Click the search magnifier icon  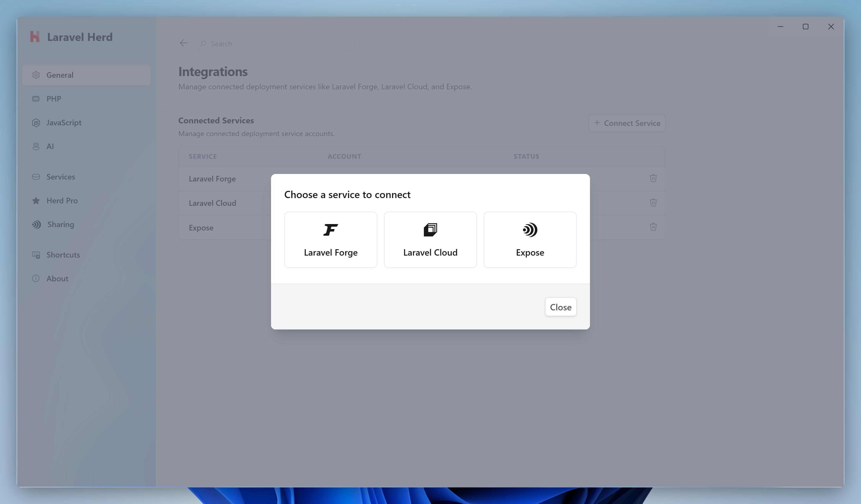click(x=203, y=43)
